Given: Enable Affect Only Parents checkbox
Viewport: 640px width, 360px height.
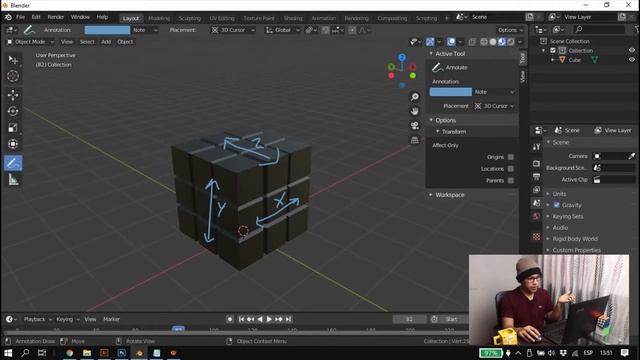Looking at the screenshot, I should [511, 180].
